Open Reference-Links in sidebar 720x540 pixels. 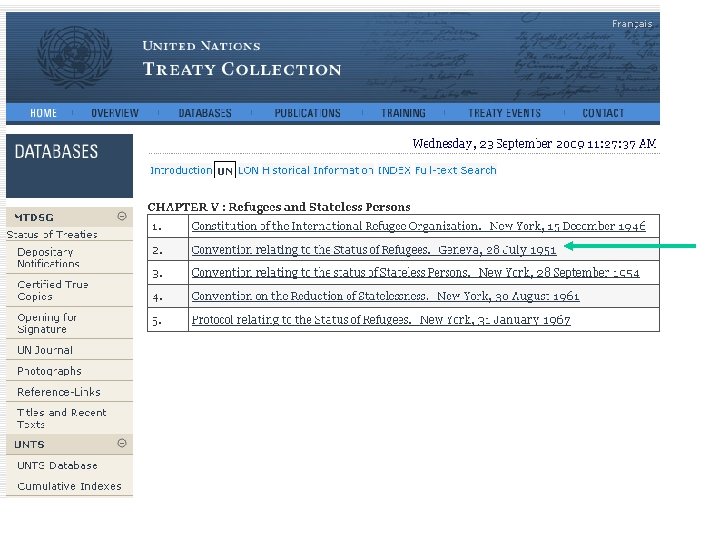point(59,392)
